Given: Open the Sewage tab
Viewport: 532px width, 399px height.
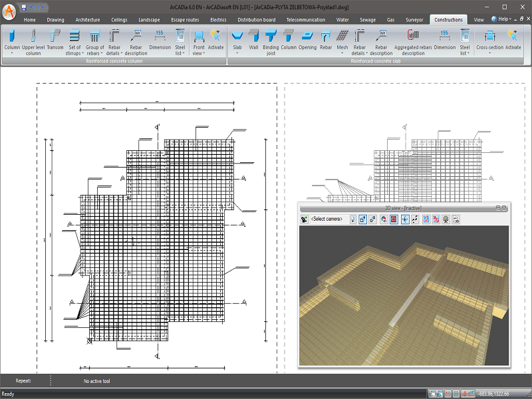Looking at the screenshot, I should [x=368, y=20].
